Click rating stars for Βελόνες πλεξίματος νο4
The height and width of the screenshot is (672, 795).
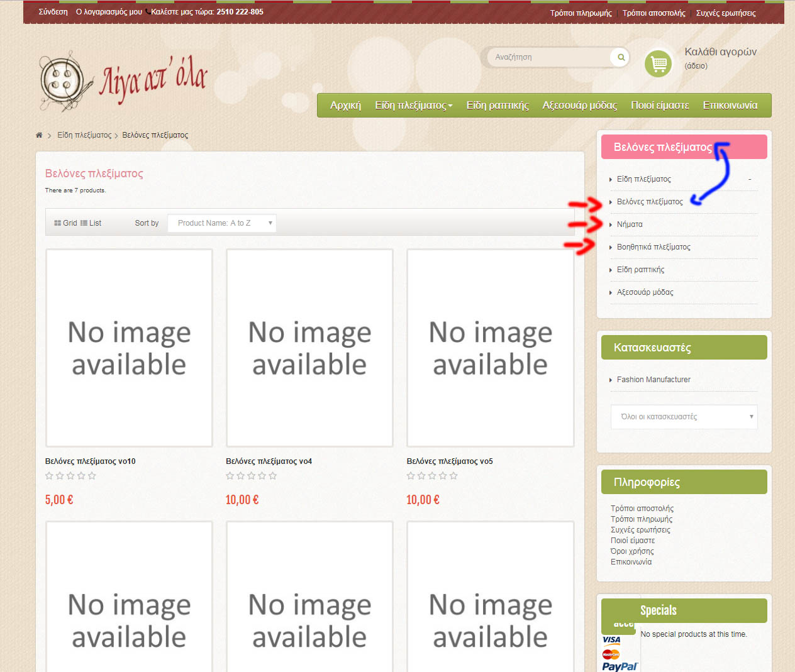(251, 476)
